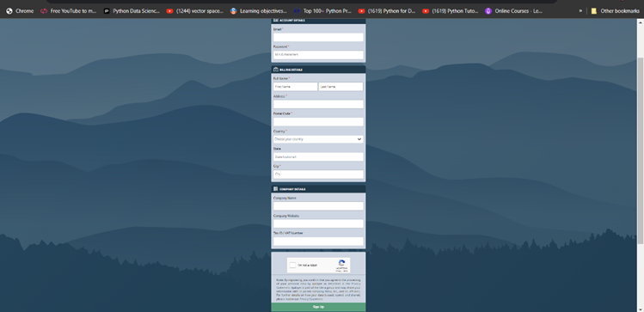Check the I'm not a robot checkbox
The image size is (644, 312).
coord(292,266)
